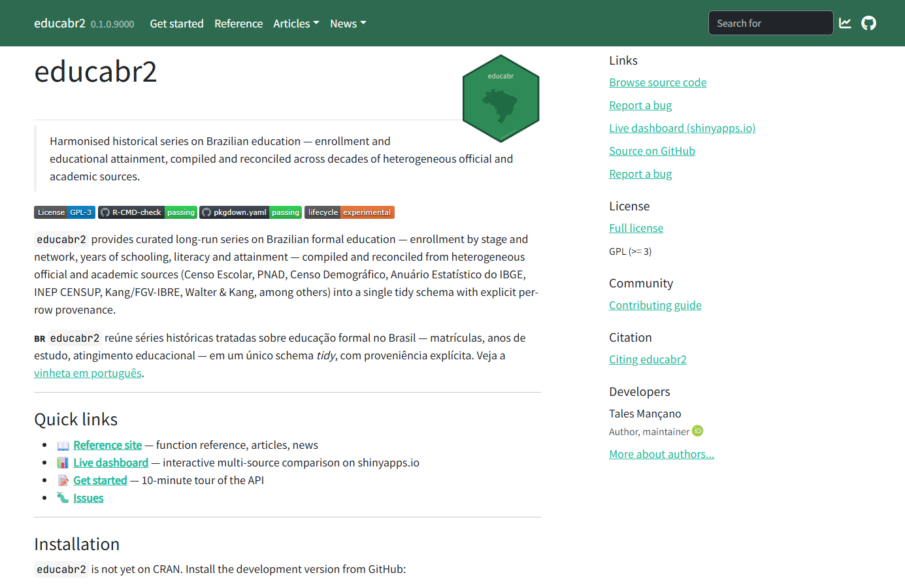Image resolution: width=905 pixels, height=588 pixels.
Task: Open the Citing educabr2 link
Action: (648, 359)
